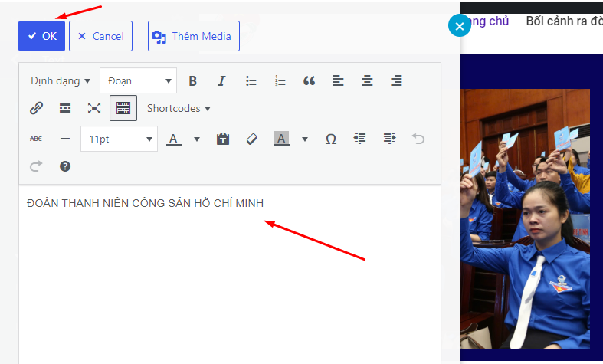Insert bulleted list
This screenshot has height=364, width=603.
[251, 80]
